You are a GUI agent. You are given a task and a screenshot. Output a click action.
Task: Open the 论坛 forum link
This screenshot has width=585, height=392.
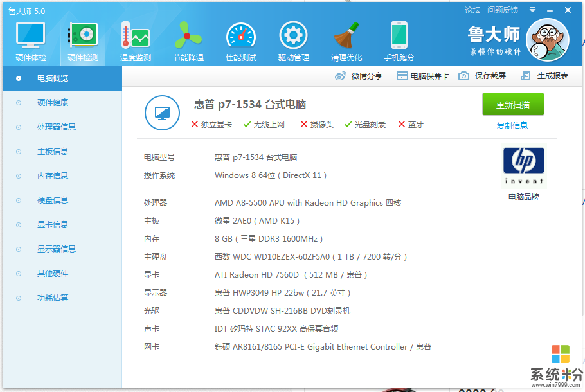[x=473, y=10]
